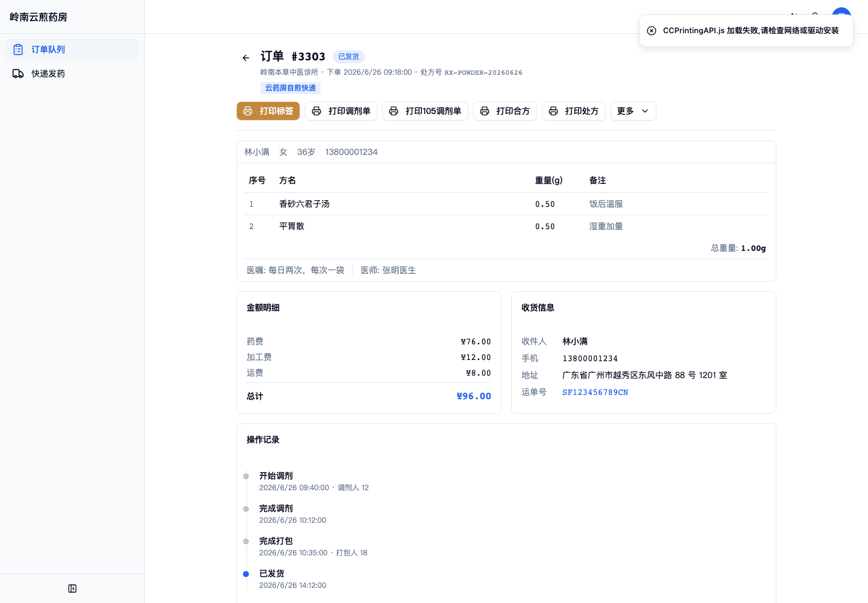Click the 平胃散 formula row

click(x=506, y=226)
